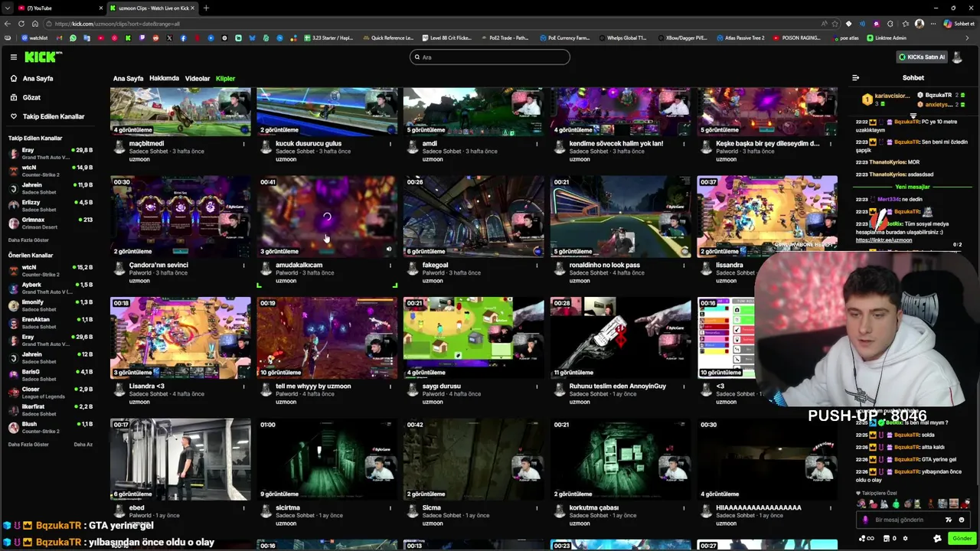This screenshot has width=980, height=551.
Task: Open more options for saygı duruşu clip
Action: pyautogui.click(x=537, y=386)
